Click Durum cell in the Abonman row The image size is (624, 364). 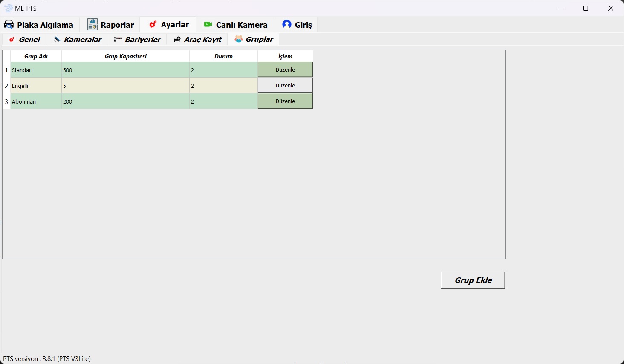224,101
